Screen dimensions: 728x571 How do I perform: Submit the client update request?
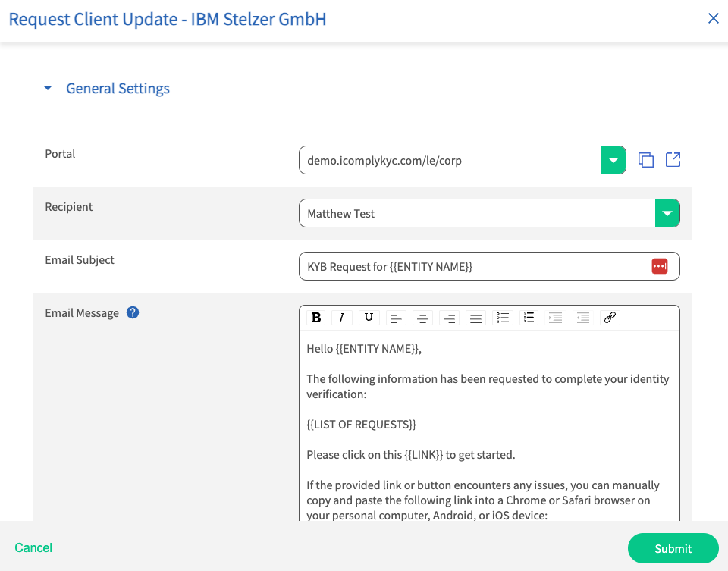click(673, 548)
